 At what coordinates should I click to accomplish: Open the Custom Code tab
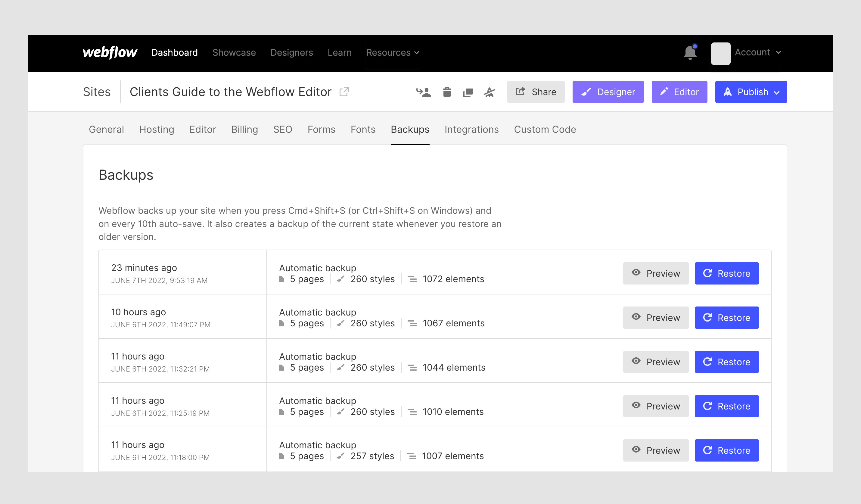[545, 129]
